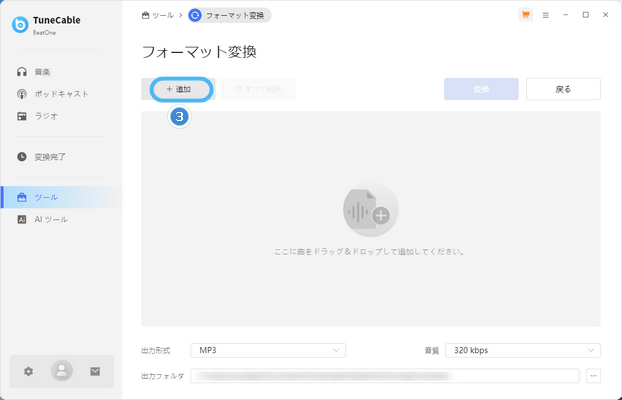Click the mail envelope icon
Image resolution: width=622 pixels, height=400 pixels.
pyautogui.click(x=95, y=371)
